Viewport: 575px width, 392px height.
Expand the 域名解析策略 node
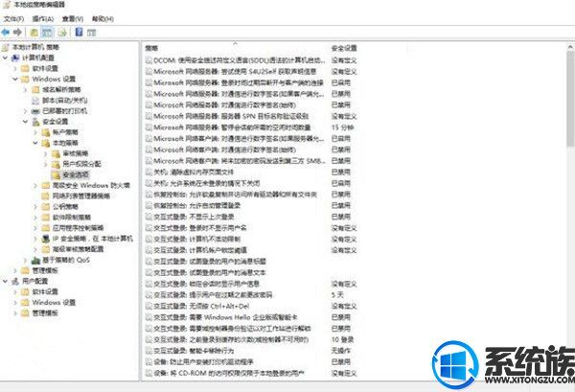(x=25, y=90)
